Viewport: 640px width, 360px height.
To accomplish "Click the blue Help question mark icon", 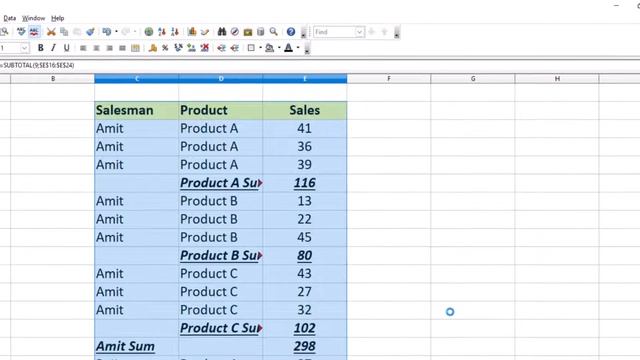I will point(291,31).
